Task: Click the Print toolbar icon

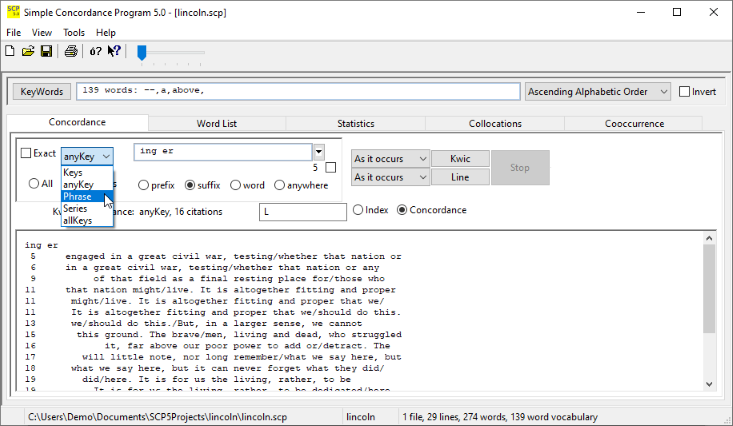Action: click(x=71, y=51)
